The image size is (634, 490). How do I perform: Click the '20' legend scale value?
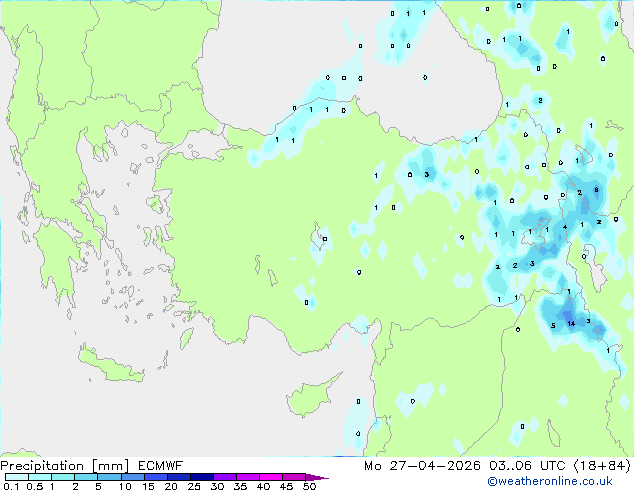[x=171, y=486]
